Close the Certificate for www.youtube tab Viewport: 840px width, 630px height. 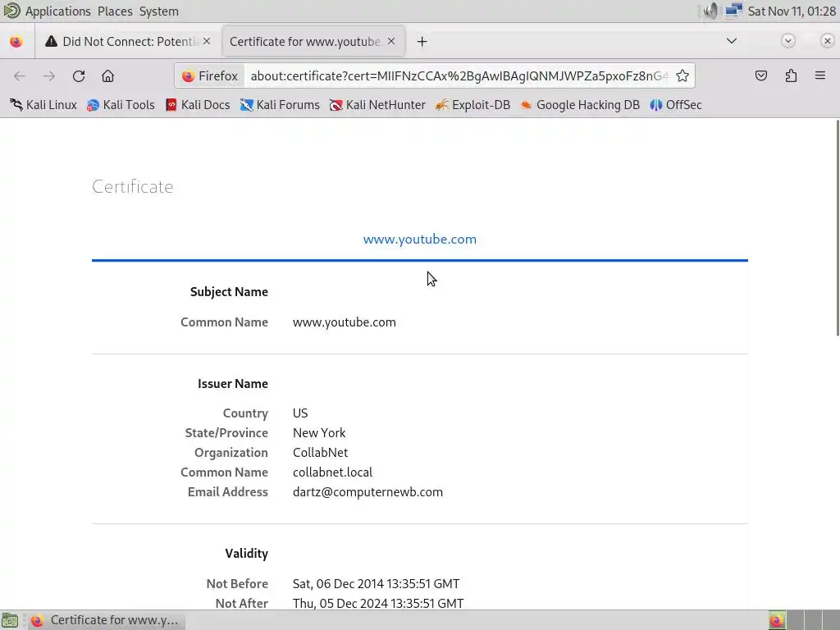click(x=391, y=41)
